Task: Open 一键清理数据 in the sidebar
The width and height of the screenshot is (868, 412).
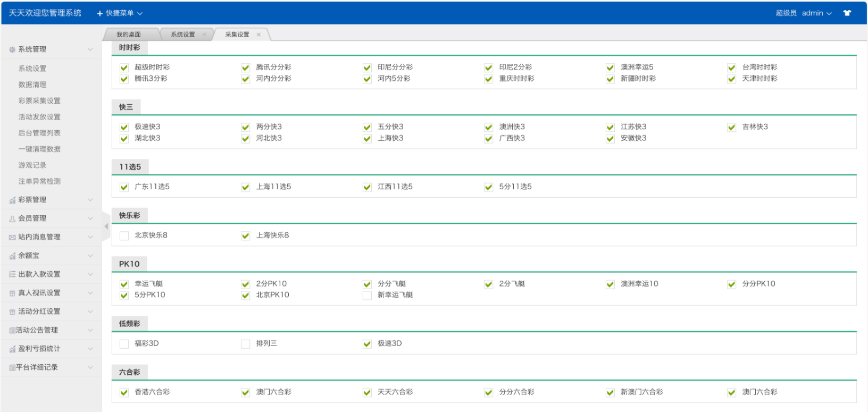Action: pyautogui.click(x=39, y=149)
